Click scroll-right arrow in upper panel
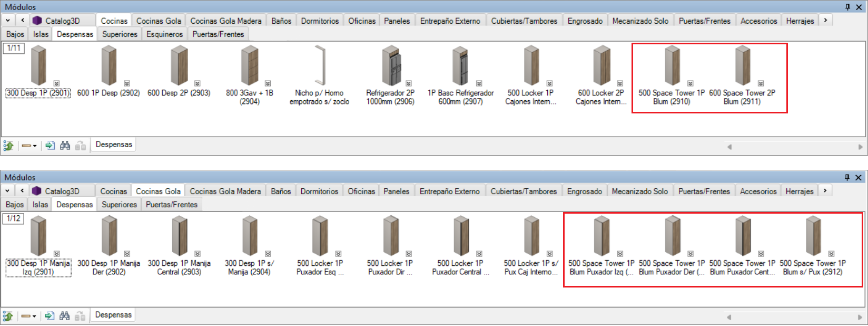868x326 pixels. click(860, 147)
